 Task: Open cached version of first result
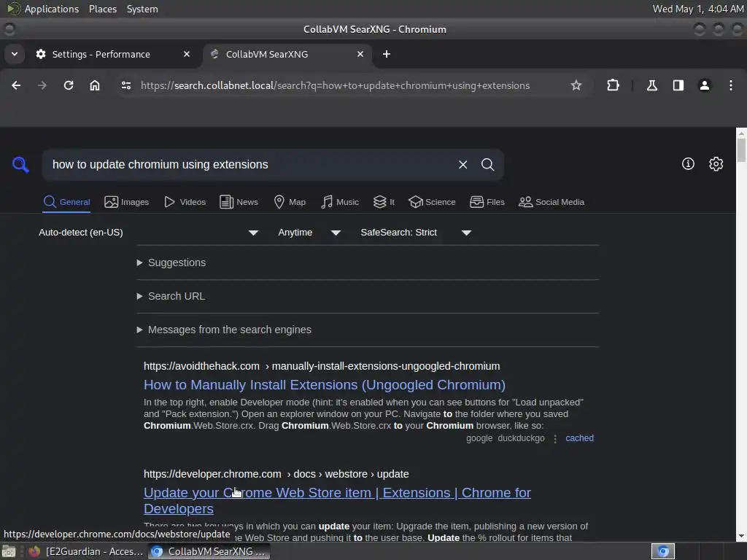tap(579, 438)
